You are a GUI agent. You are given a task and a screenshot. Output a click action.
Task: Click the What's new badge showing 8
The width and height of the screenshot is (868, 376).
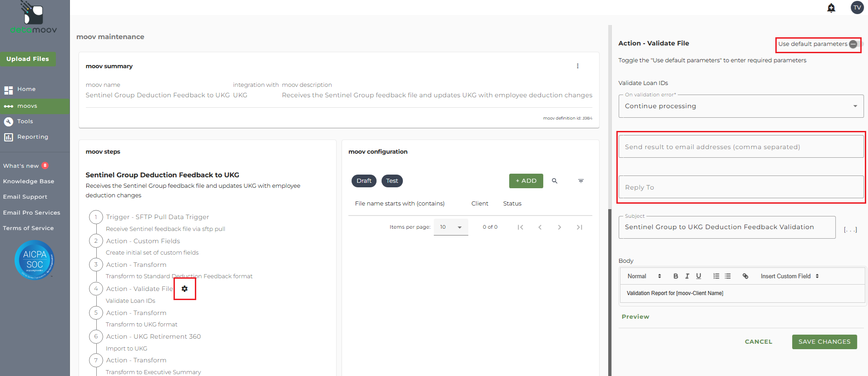(45, 165)
